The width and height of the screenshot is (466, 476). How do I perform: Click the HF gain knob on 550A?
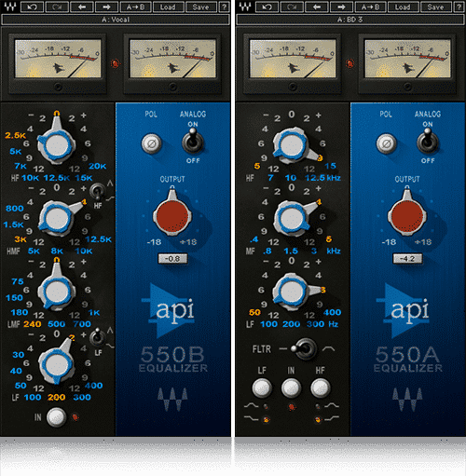[x=292, y=145]
